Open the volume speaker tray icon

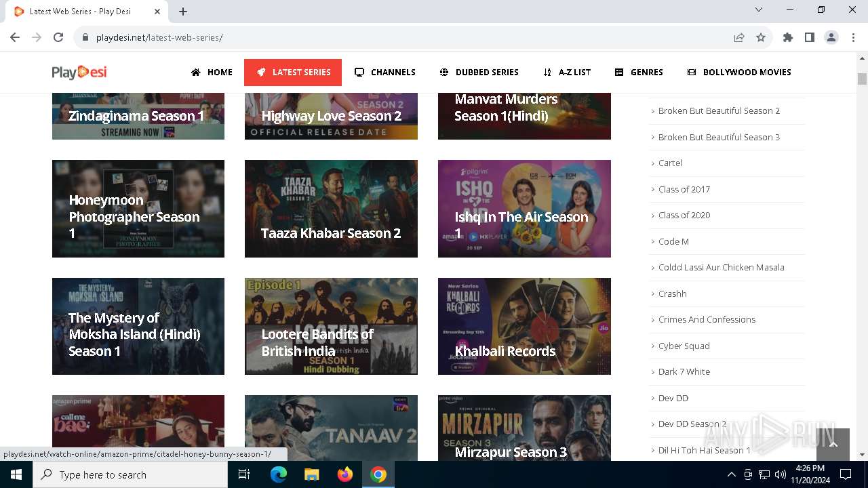point(781,474)
